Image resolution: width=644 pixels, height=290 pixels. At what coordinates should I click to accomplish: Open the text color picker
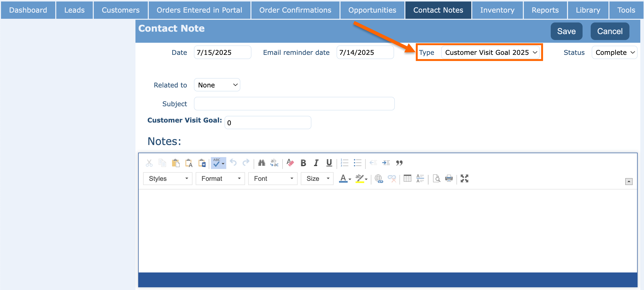click(x=344, y=178)
